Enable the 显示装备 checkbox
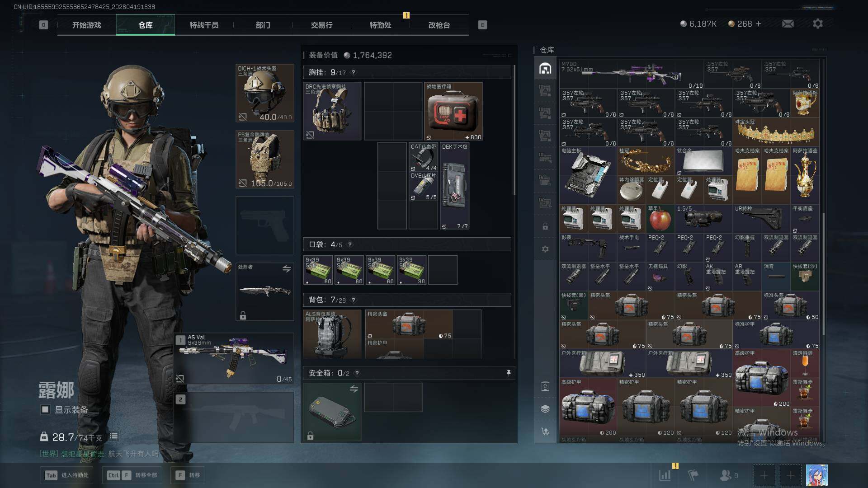 (x=45, y=409)
